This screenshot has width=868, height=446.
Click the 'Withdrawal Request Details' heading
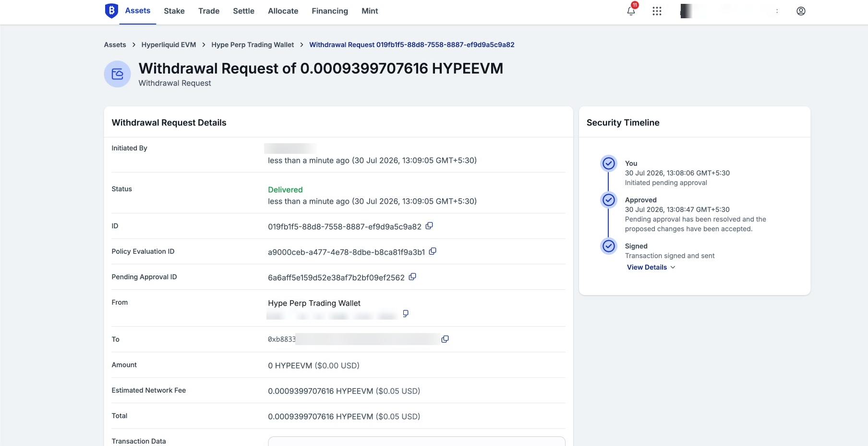pos(169,123)
